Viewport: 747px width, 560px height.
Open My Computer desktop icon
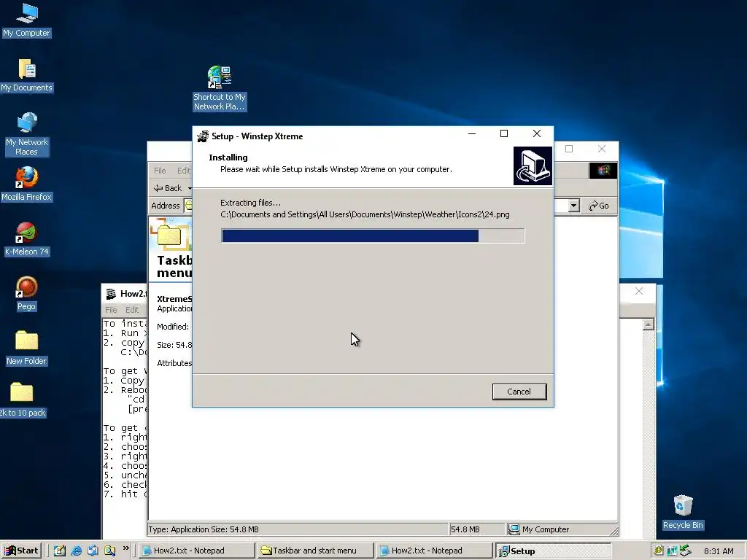(x=26, y=20)
